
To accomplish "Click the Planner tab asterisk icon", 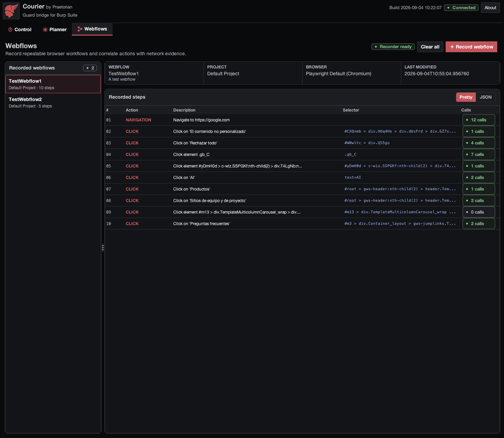I will [45, 29].
